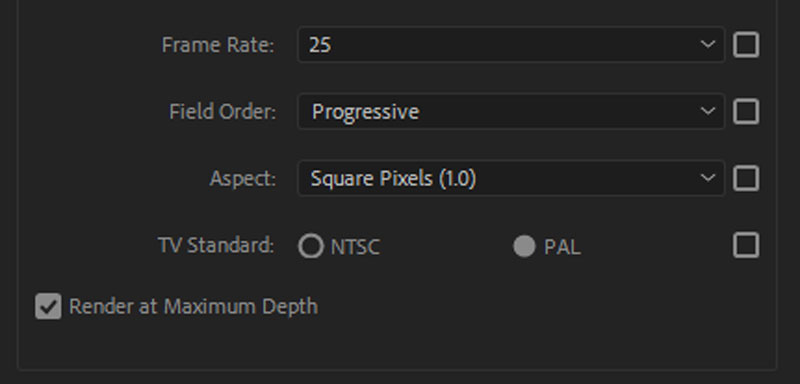Click the chevron arrow of Aspect field
This screenshot has height=384, width=800.
tap(708, 178)
